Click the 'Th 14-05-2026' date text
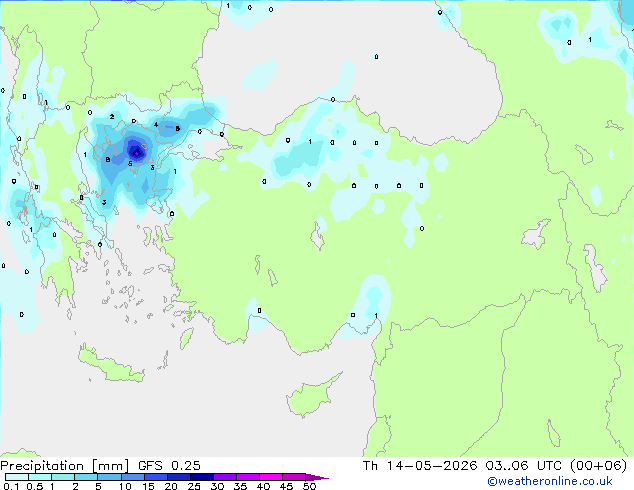This screenshot has height=490, width=634. [420, 466]
